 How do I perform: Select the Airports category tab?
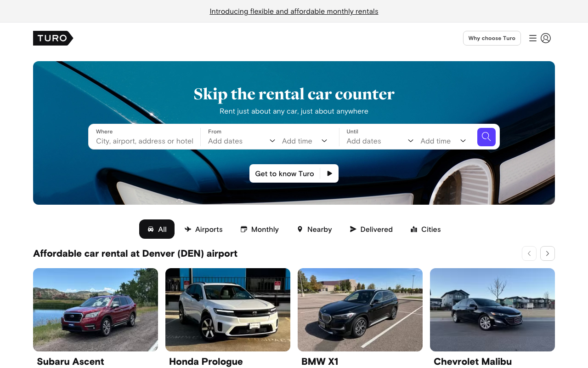(x=204, y=229)
